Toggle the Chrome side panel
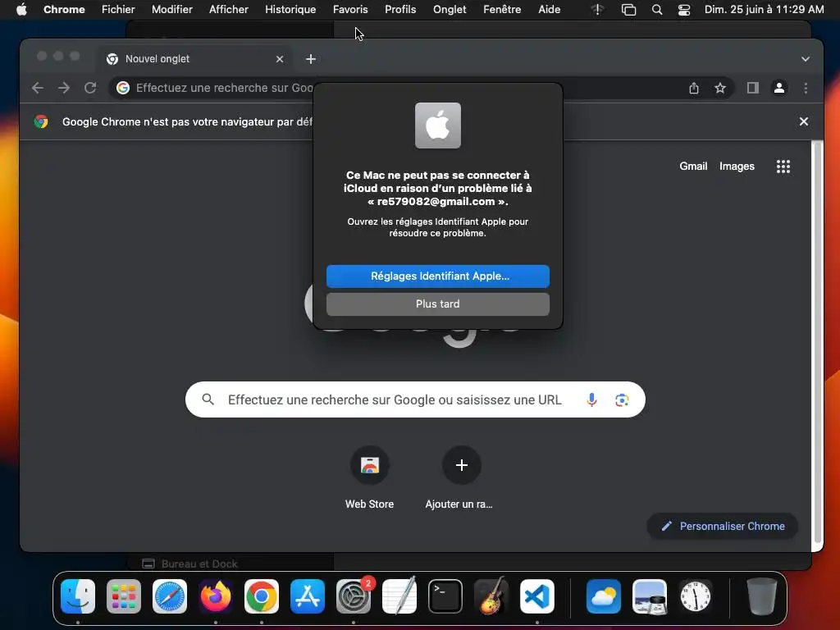The width and height of the screenshot is (840, 630). [753, 88]
